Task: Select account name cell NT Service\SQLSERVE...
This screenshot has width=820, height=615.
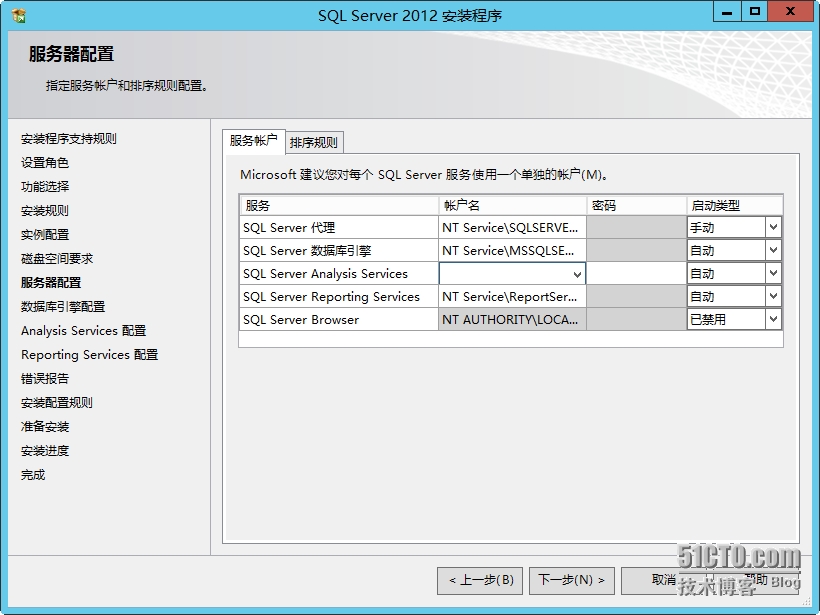Action: coord(512,227)
